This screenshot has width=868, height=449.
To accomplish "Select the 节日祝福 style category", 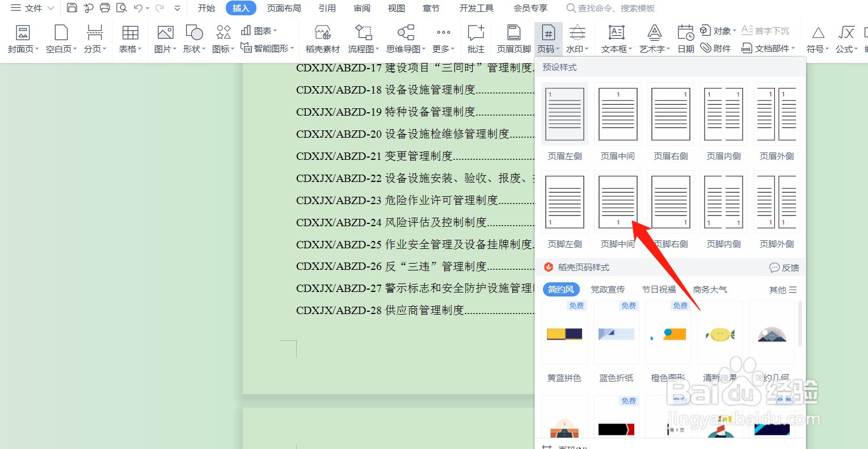I will (x=659, y=289).
